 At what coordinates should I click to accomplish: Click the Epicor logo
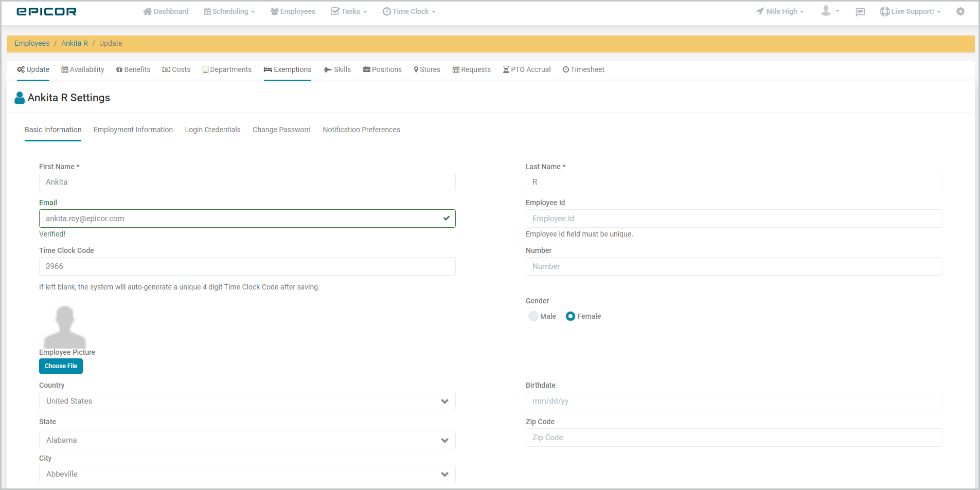(46, 11)
